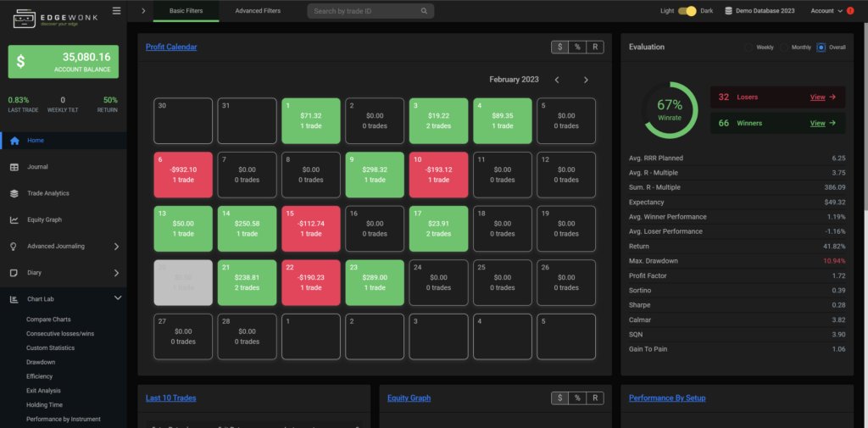Screen dimensions: 868x428
Task: Open the Equity Graph sidebar icon
Action: [x=14, y=220]
